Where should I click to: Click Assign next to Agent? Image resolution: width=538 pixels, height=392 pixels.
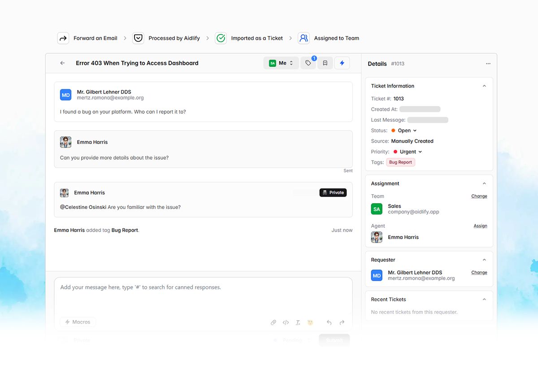tap(480, 226)
